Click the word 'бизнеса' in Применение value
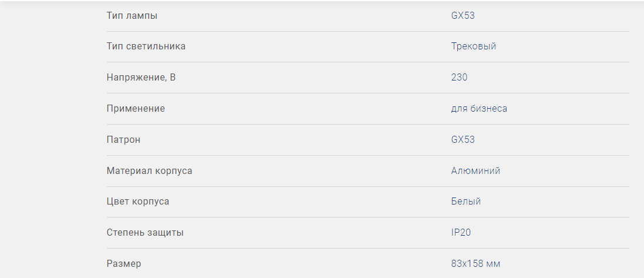The height and width of the screenshot is (278, 644). (488, 109)
